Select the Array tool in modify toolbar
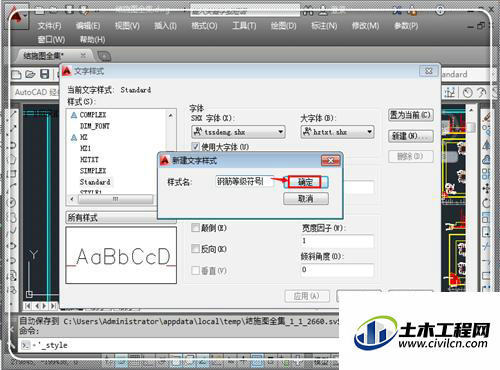The width and height of the screenshot is (500, 370). [x=486, y=174]
